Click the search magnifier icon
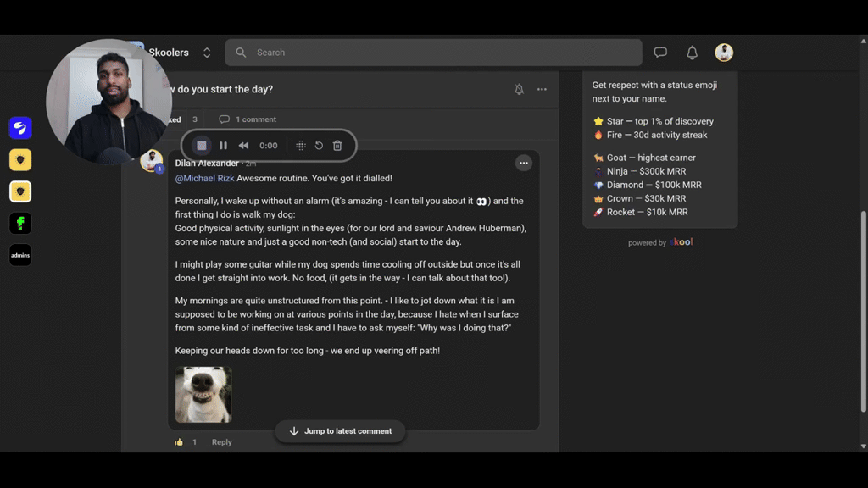Screen dimensions: 868x488 241,53
